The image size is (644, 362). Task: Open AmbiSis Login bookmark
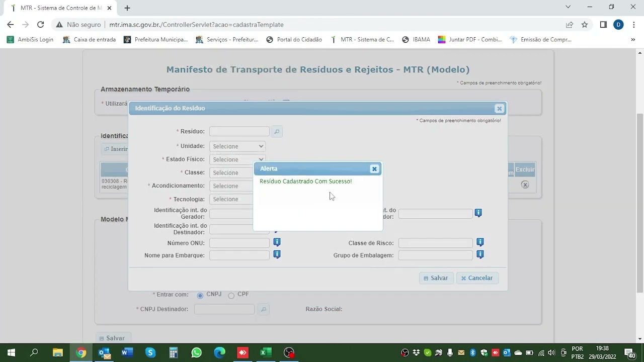click(x=30, y=39)
